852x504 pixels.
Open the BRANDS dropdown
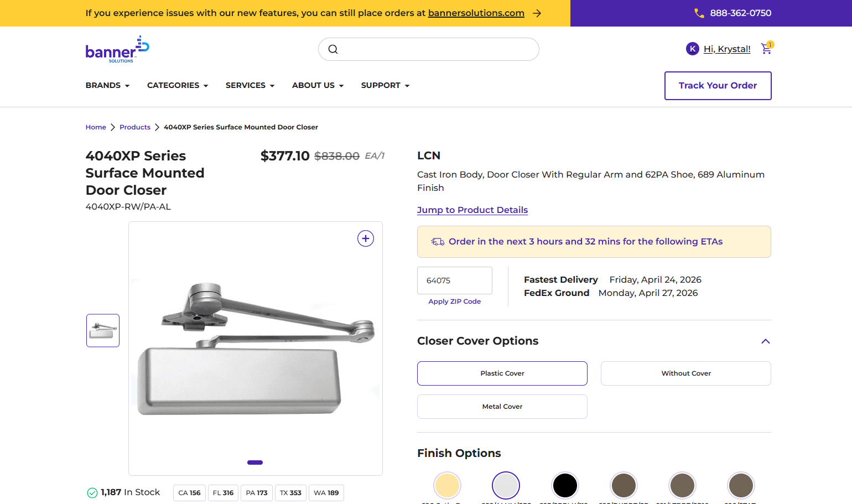[x=107, y=85]
